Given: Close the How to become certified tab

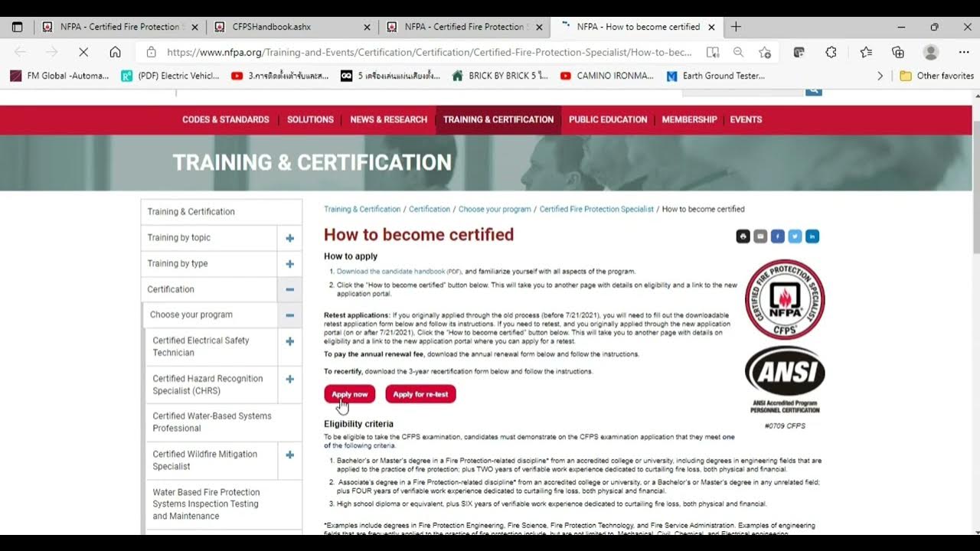Looking at the screenshot, I should [711, 27].
